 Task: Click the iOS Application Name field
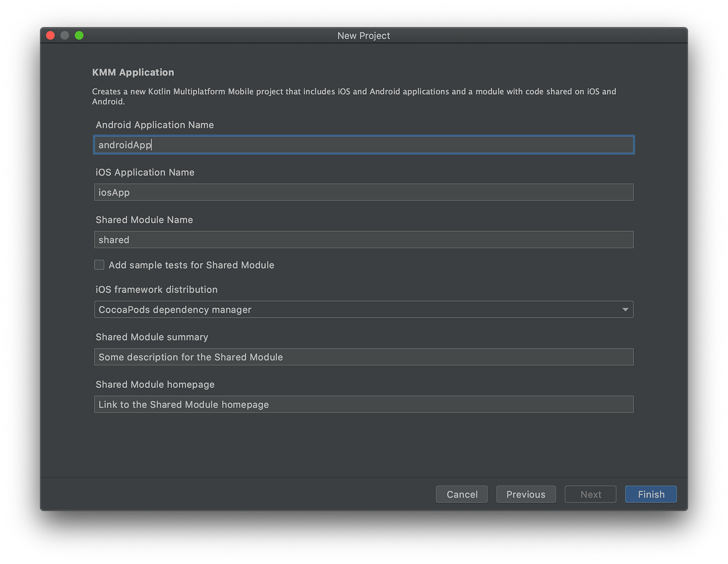click(x=363, y=192)
